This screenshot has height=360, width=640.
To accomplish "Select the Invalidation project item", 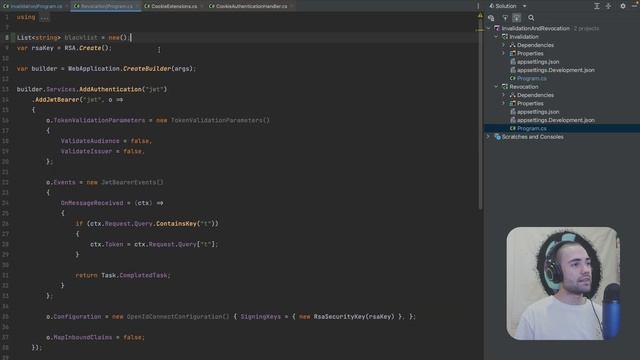I will click(524, 37).
